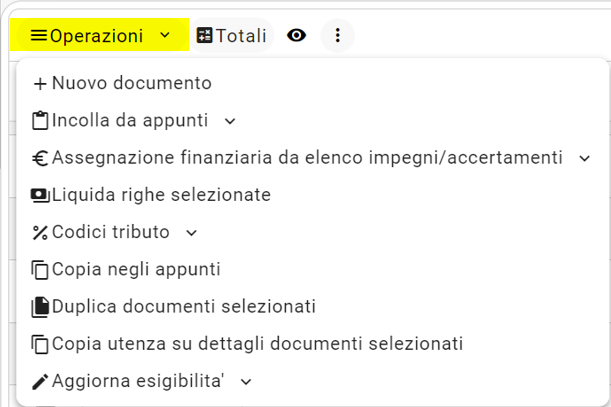Toggle the eye visibility icon
The width and height of the screenshot is (611, 407).
(297, 35)
